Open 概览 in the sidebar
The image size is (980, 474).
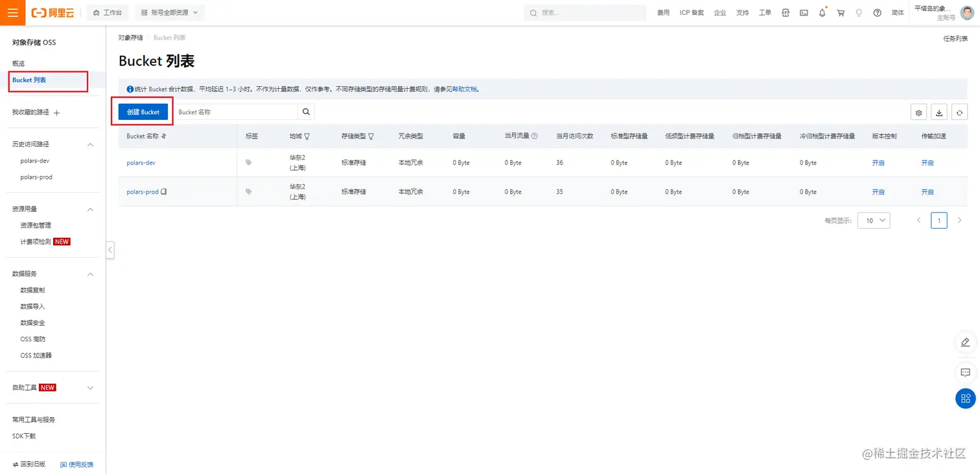click(x=18, y=63)
